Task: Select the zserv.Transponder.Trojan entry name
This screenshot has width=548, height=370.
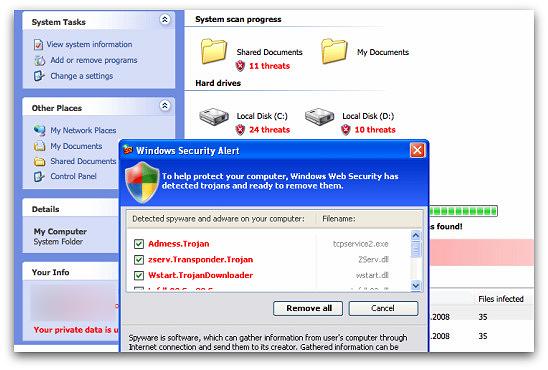Action: [201, 260]
